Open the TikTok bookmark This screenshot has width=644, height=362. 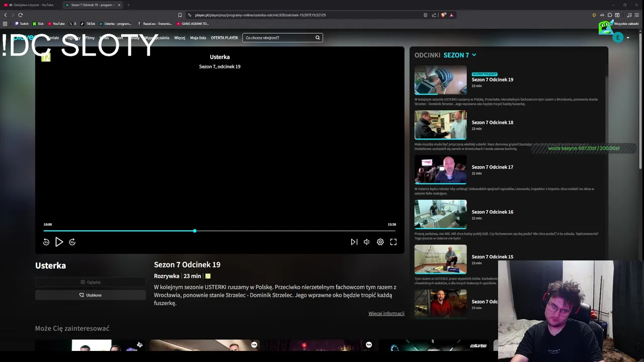click(x=88, y=24)
